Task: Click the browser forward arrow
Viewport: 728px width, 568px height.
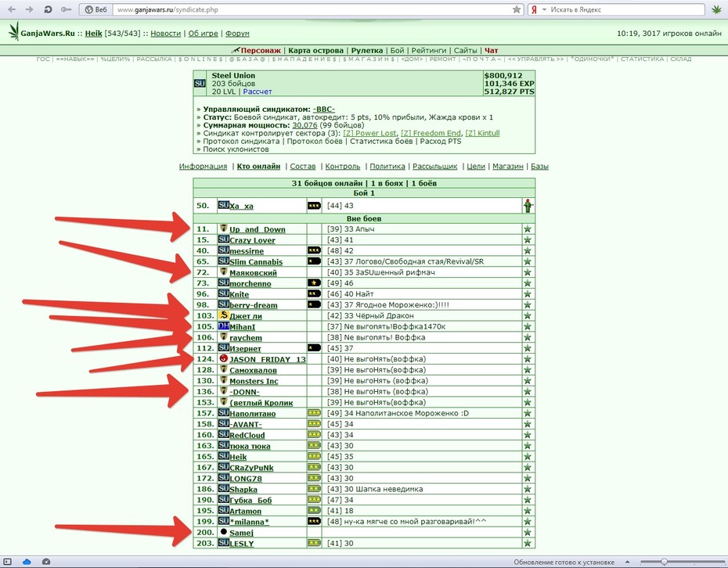Action: pyautogui.click(x=29, y=9)
